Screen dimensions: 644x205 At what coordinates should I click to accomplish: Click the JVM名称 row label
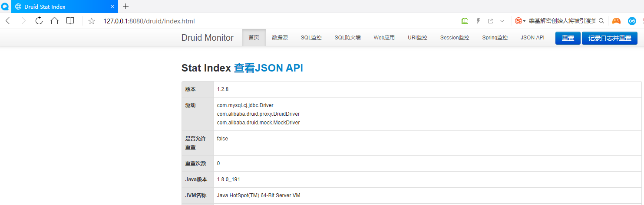196,195
